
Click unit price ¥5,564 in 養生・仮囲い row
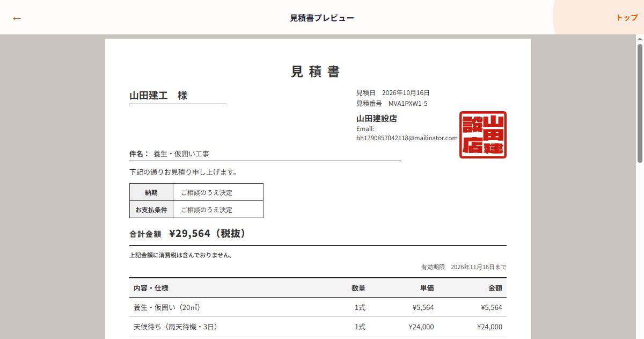(x=423, y=307)
